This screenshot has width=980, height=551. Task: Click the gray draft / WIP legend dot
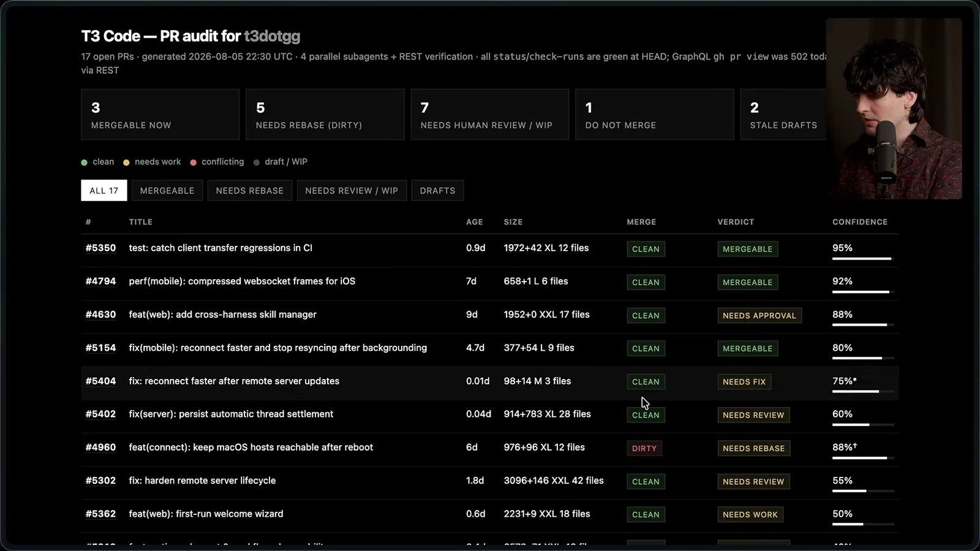point(256,162)
